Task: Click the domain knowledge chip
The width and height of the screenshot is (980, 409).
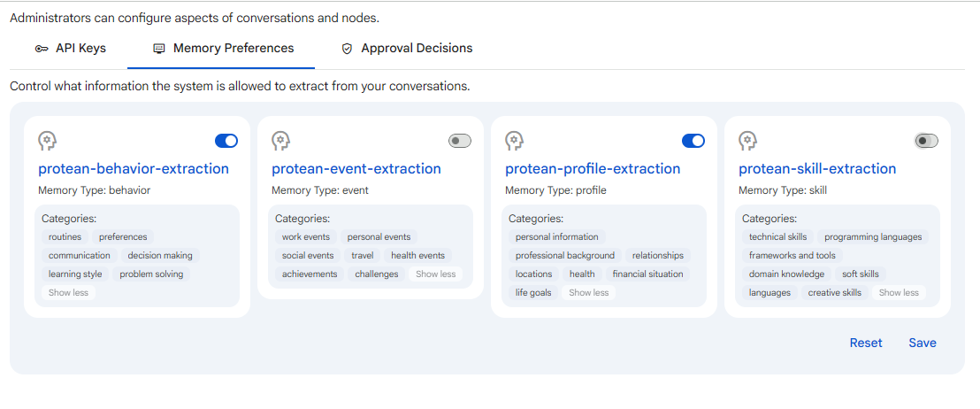Action: coord(786,274)
